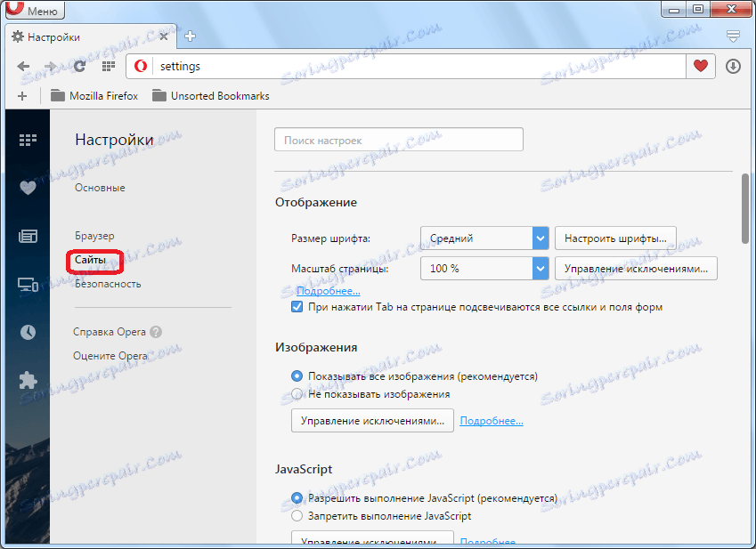Select the Браузер settings section

coord(94,236)
